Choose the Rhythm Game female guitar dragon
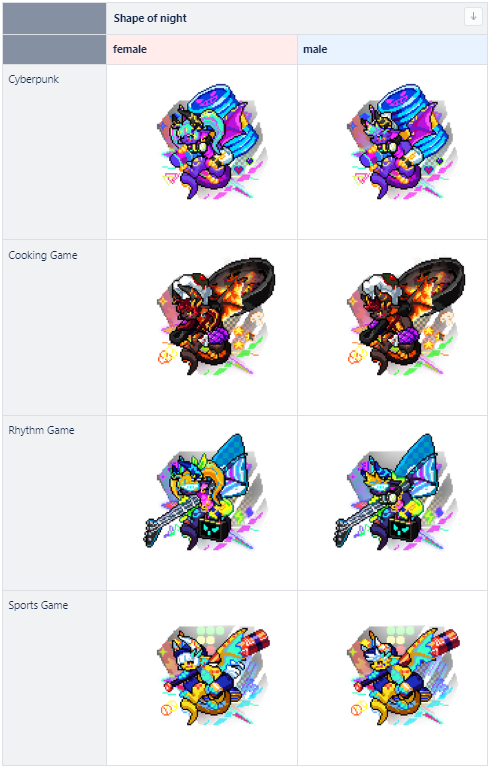The width and height of the screenshot is (490, 768). tap(205, 492)
